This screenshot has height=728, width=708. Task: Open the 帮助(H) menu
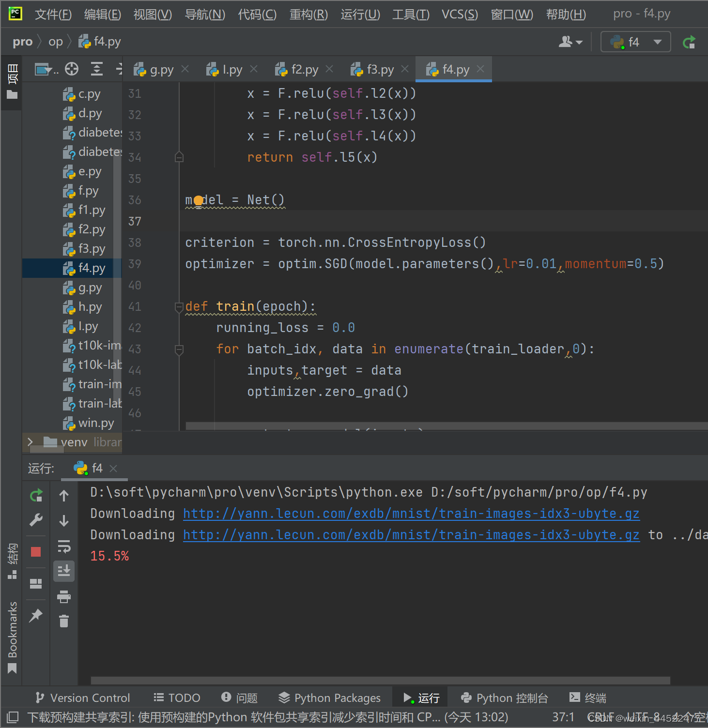(566, 15)
